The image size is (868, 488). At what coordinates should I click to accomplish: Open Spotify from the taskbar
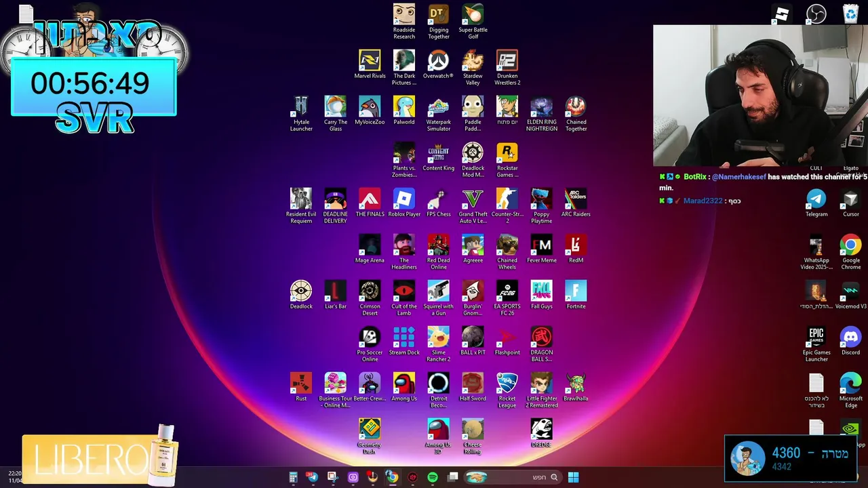[433, 477]
